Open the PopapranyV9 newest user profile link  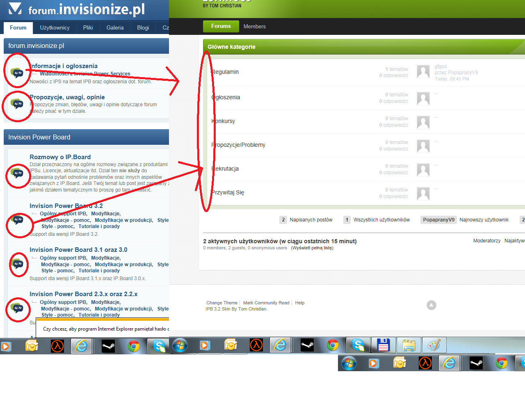coord(438,220)
